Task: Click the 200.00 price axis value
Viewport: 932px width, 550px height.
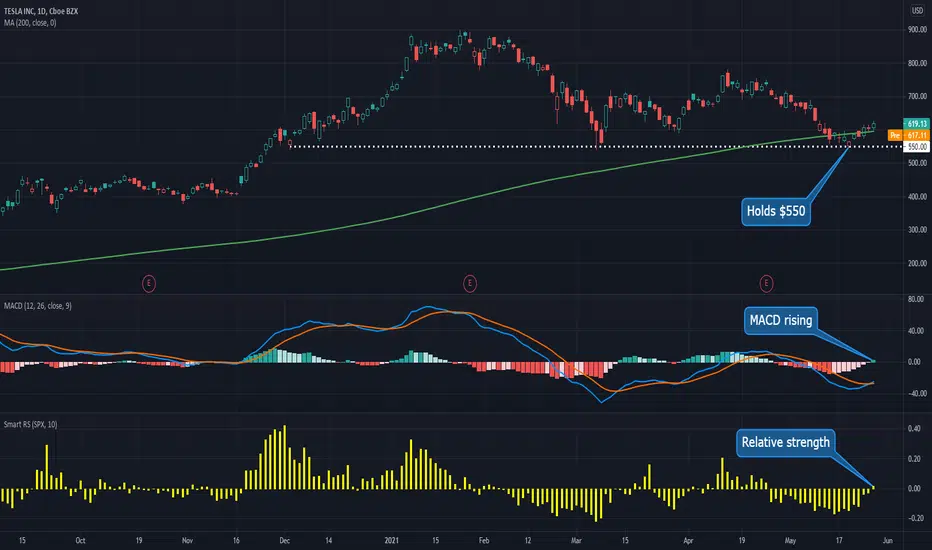Action: pyautogui.click(x=917, y=263)
